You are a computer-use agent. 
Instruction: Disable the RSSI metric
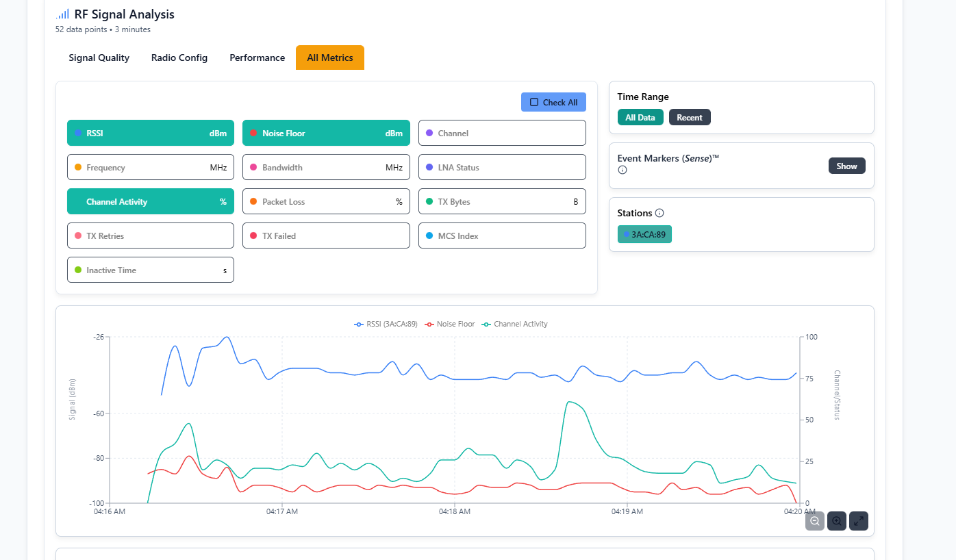(x=151, y=133)
